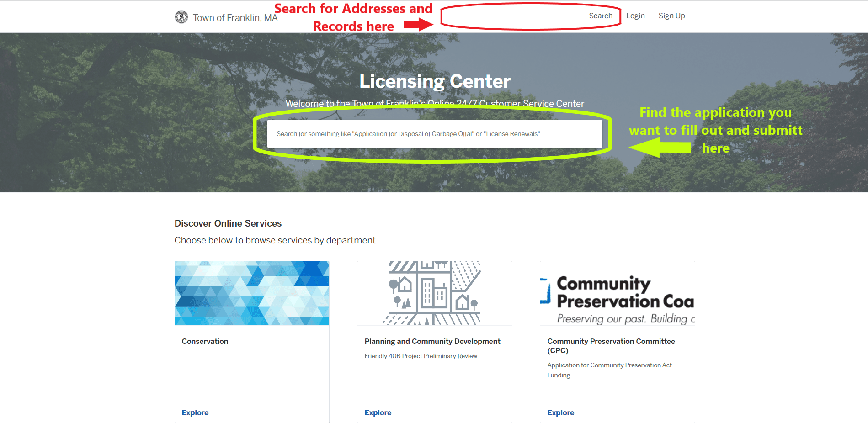
Task: Select the blue Conservation card image
Action: tap(252, 293)
